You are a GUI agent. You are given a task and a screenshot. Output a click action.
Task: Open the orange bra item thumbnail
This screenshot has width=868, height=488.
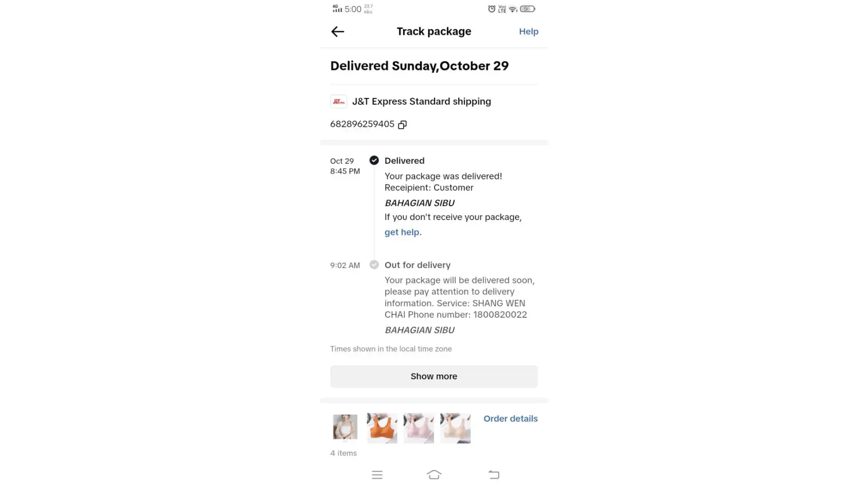coord(382,428)
